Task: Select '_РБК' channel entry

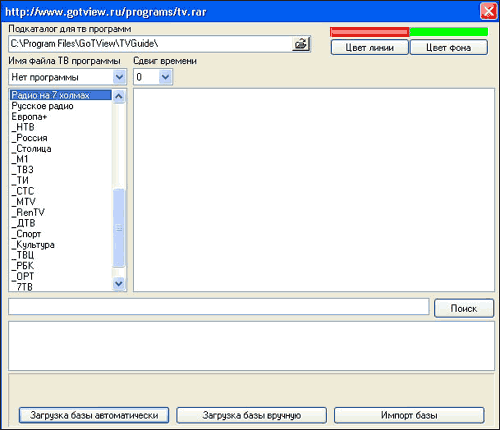Action: (61, 266)
